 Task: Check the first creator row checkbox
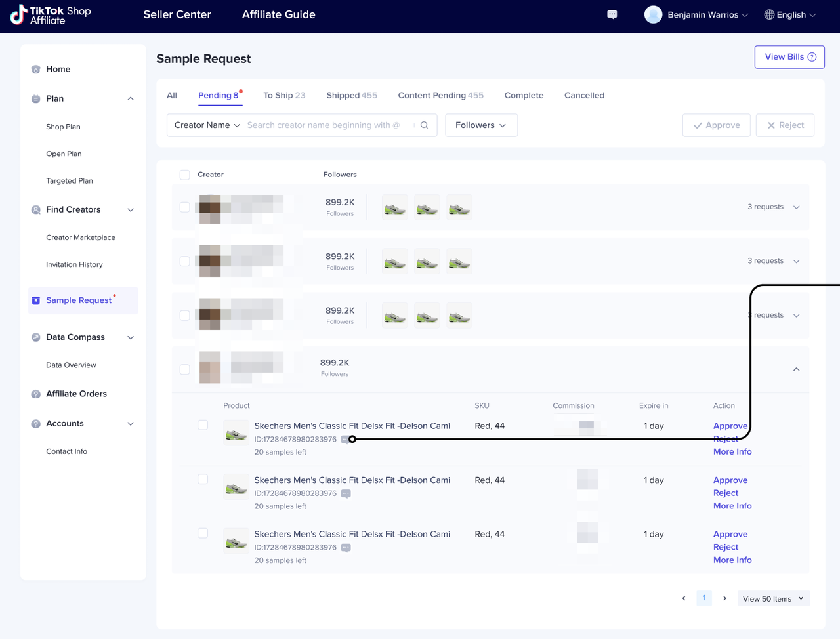click(x=185, y=207)
